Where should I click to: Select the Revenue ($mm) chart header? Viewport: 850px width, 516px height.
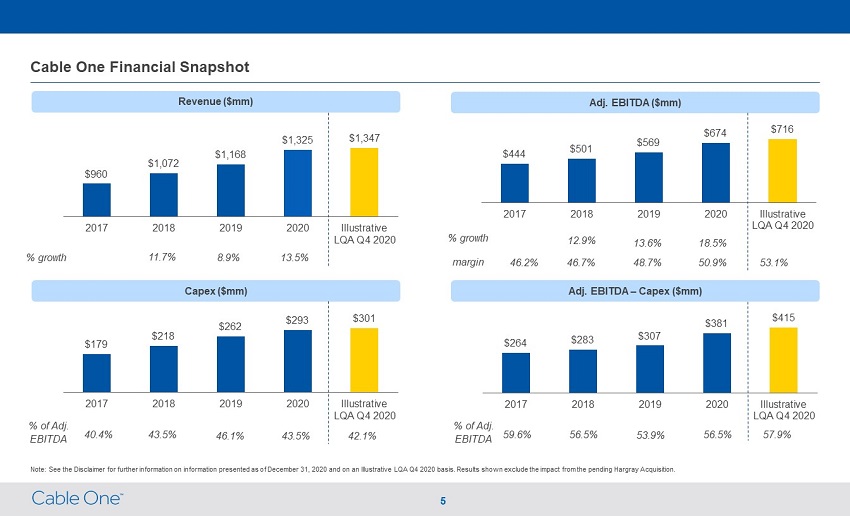216,102
